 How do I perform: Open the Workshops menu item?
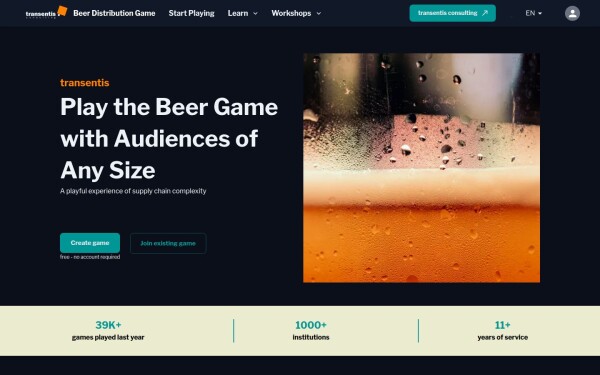pyautogui.click(x=291, y=13)
